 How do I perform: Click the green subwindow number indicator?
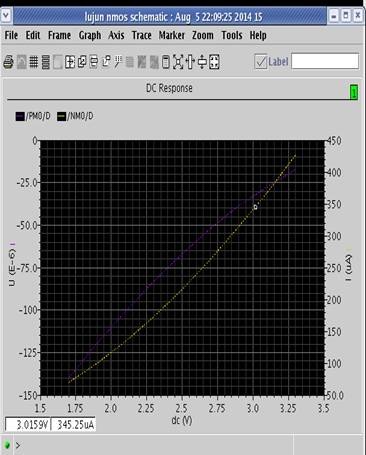pyautogui.click(x=354, y=92)
